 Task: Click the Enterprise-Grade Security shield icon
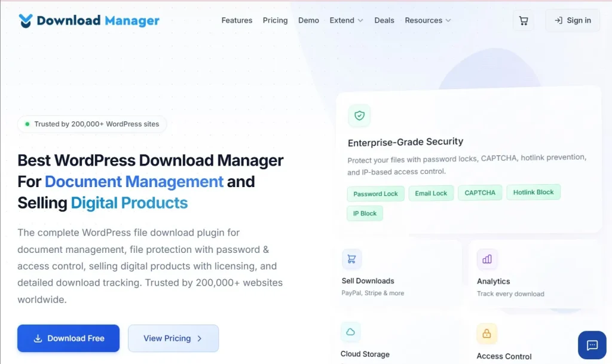(x=359, y=115)
